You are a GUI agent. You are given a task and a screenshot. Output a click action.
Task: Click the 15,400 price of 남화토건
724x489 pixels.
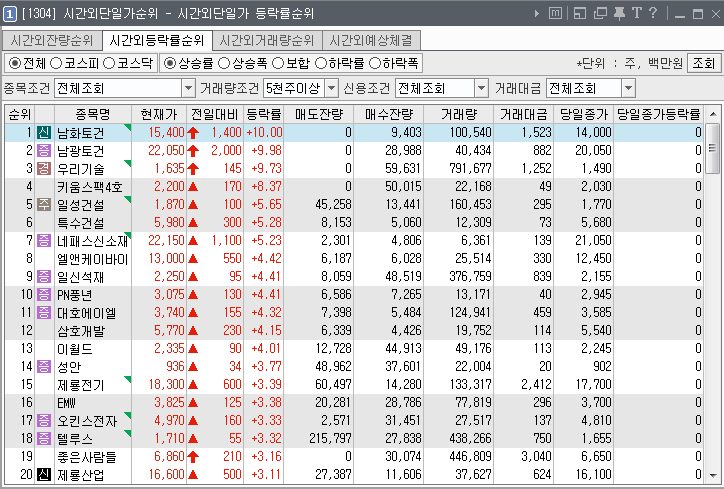166,133
